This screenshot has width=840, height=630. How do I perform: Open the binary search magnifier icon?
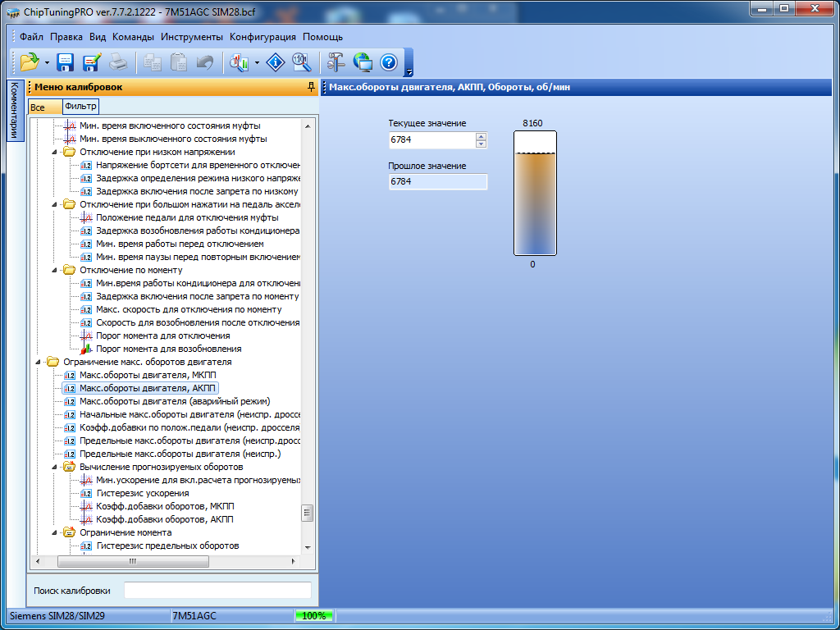pos(301,62)
